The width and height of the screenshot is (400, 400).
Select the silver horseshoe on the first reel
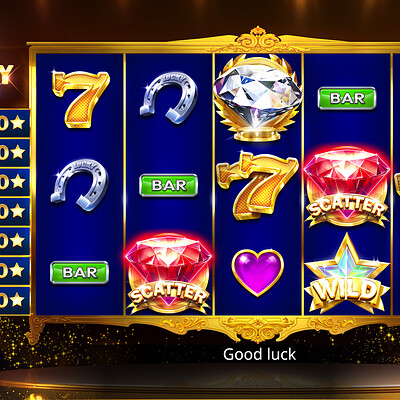[80, 185]
